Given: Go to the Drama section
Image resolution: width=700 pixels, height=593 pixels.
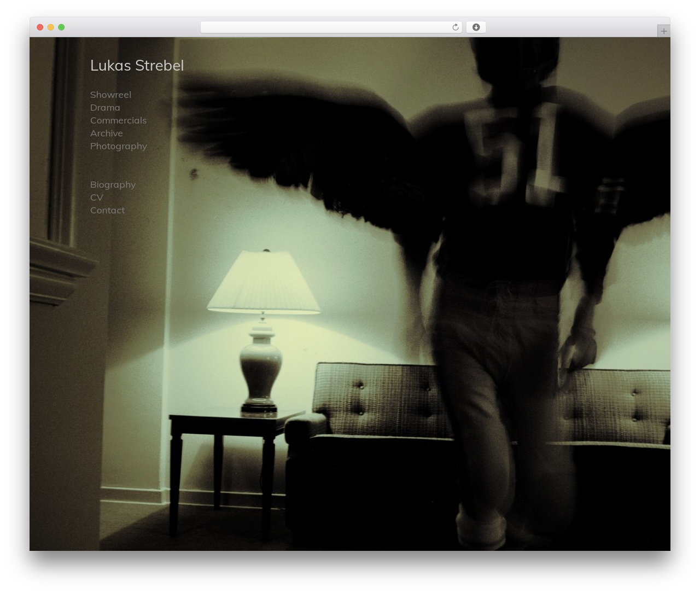Looking at the screenshot, I should [105, 108].
